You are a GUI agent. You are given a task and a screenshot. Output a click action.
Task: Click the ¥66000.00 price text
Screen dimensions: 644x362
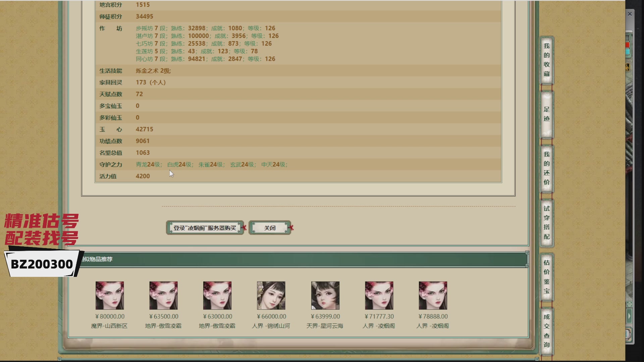click(x=271, y=316)
